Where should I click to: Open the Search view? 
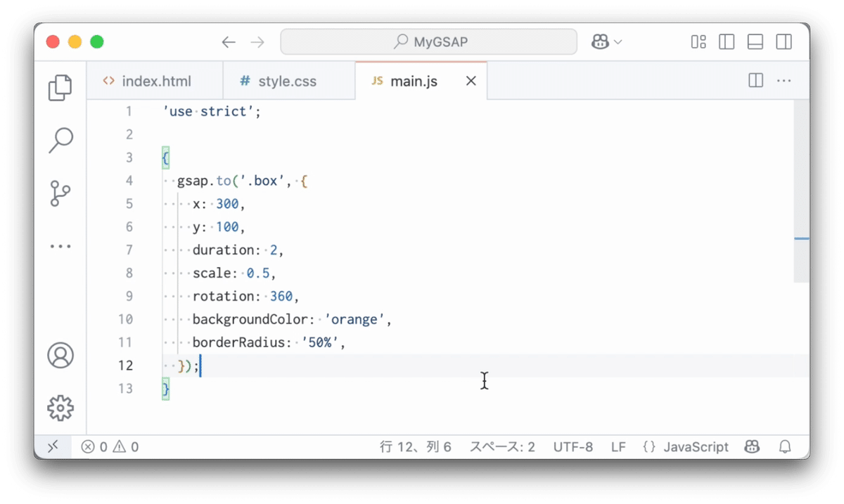pos(60,139)
